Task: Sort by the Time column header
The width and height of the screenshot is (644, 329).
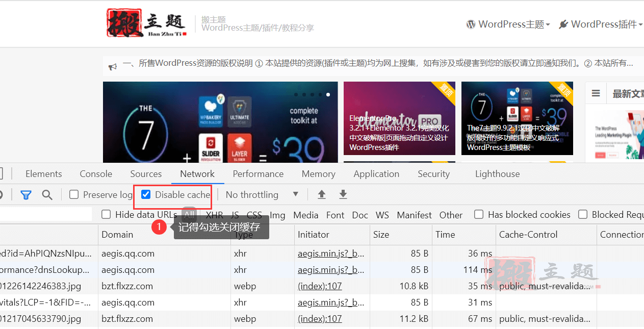Action: (x=463, y=235)
